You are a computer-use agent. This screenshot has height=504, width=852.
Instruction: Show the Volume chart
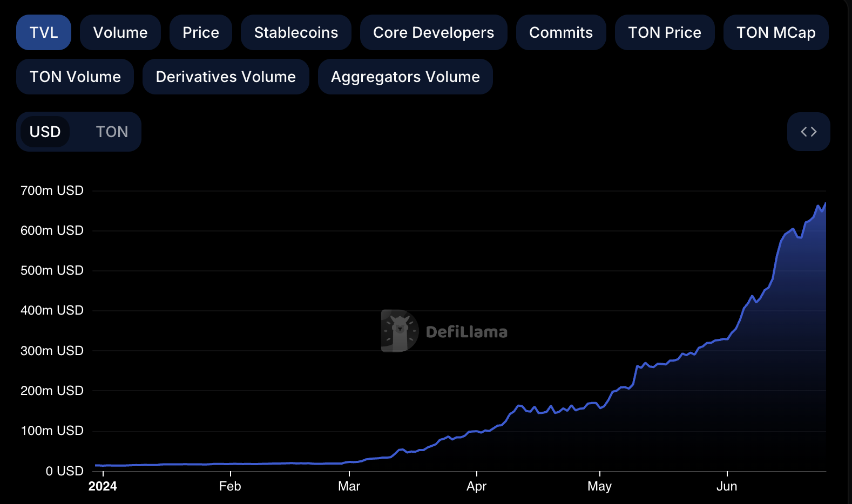(x=120, y=32)
